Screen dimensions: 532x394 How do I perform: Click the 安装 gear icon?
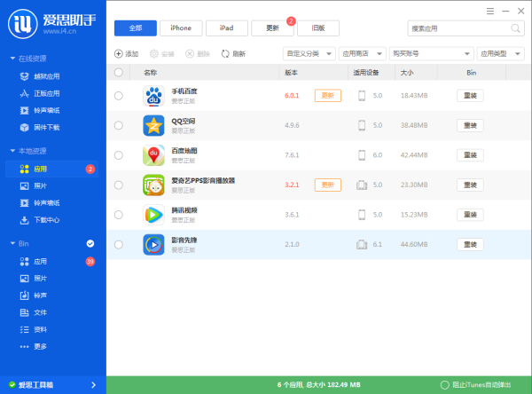[x=154, y=53]
